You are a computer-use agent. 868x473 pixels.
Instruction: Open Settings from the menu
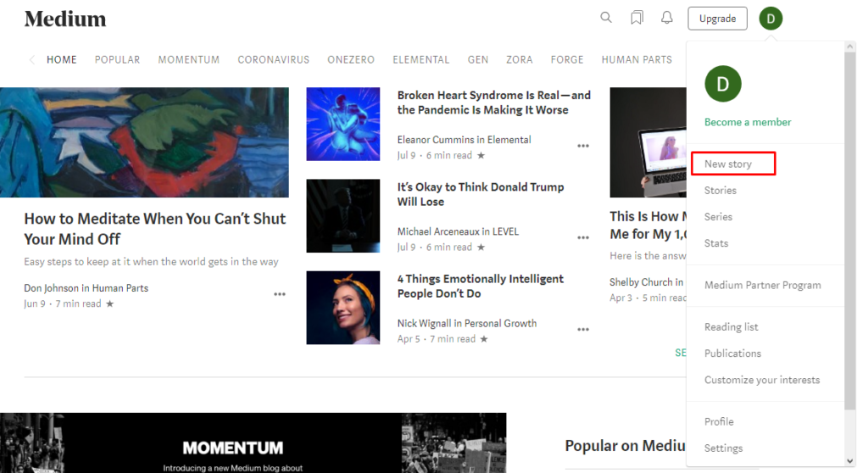723,448
